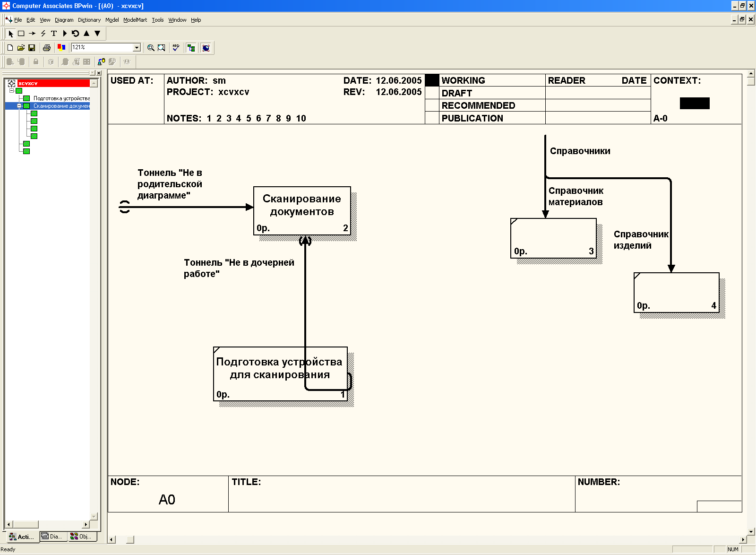Viewport: 756px width, 555px height.
Task: Select empty activity box number 4
Action: pyautogui.click(x=676, y=293)
